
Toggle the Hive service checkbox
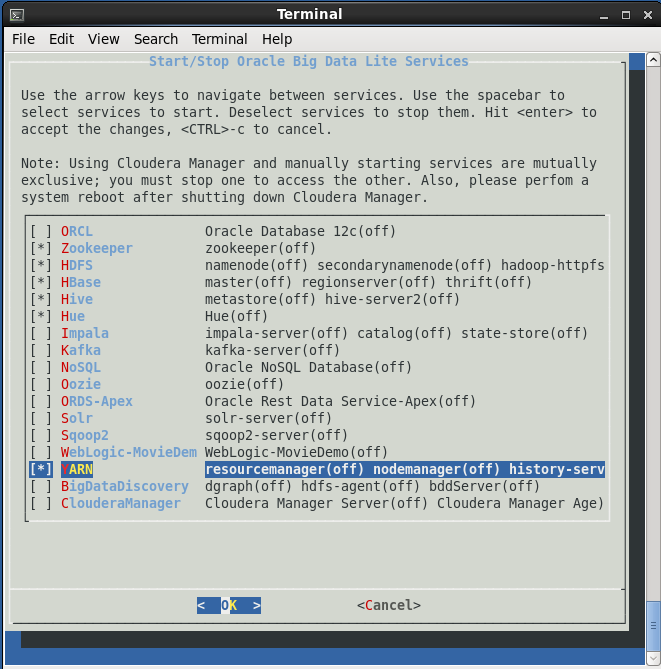(x=41, y=300)
